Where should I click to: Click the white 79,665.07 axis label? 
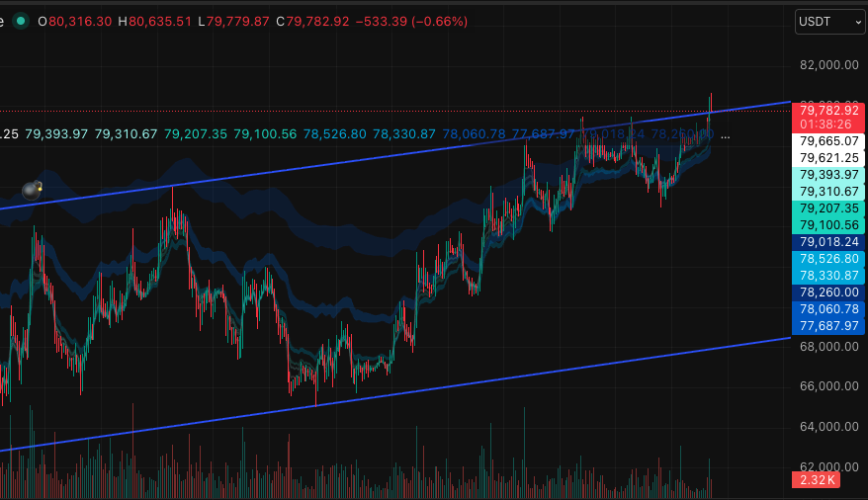(x=828, y=141)
